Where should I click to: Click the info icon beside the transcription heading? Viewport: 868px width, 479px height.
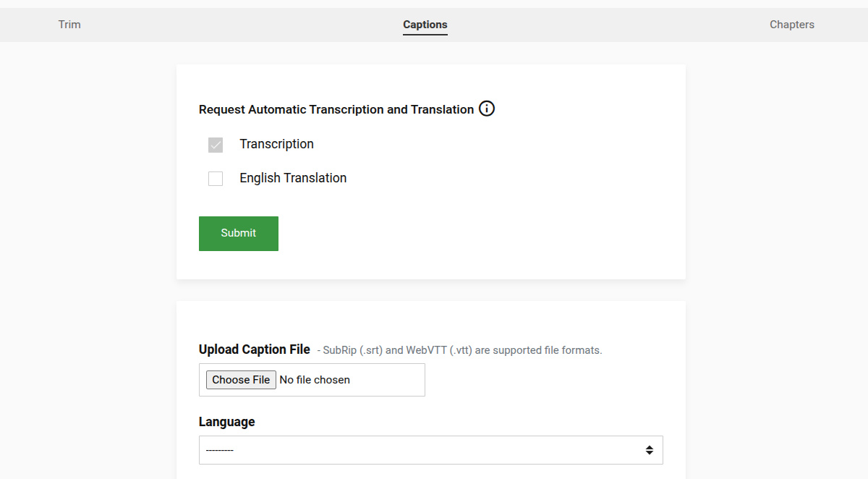[487, 109]
